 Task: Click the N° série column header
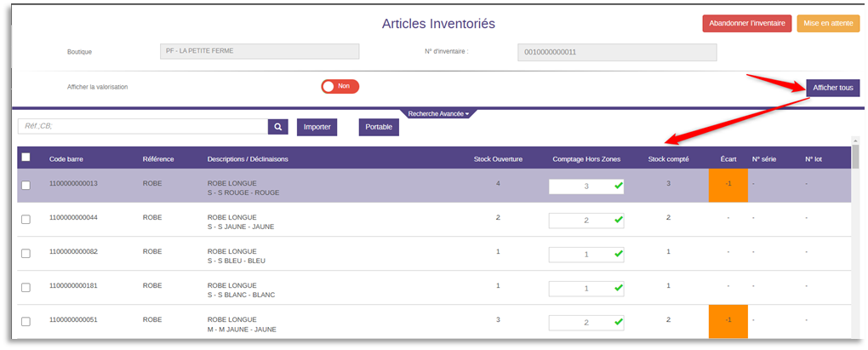point(764,159)
